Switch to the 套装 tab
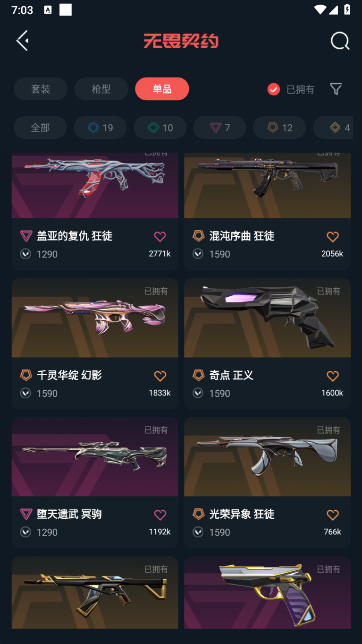Image resolution: width=362 pixels, height=644 pixels. (41, 89)
